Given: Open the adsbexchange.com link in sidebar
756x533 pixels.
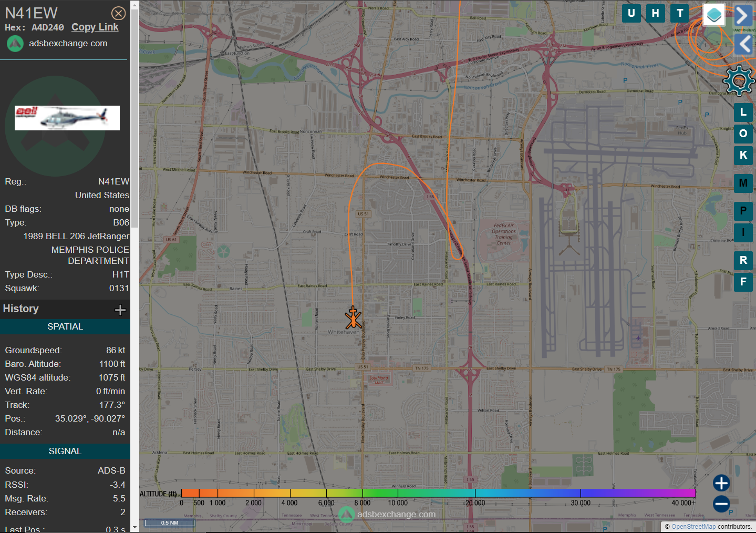Looking at the screenshot, I should click(x=68, y=43).
